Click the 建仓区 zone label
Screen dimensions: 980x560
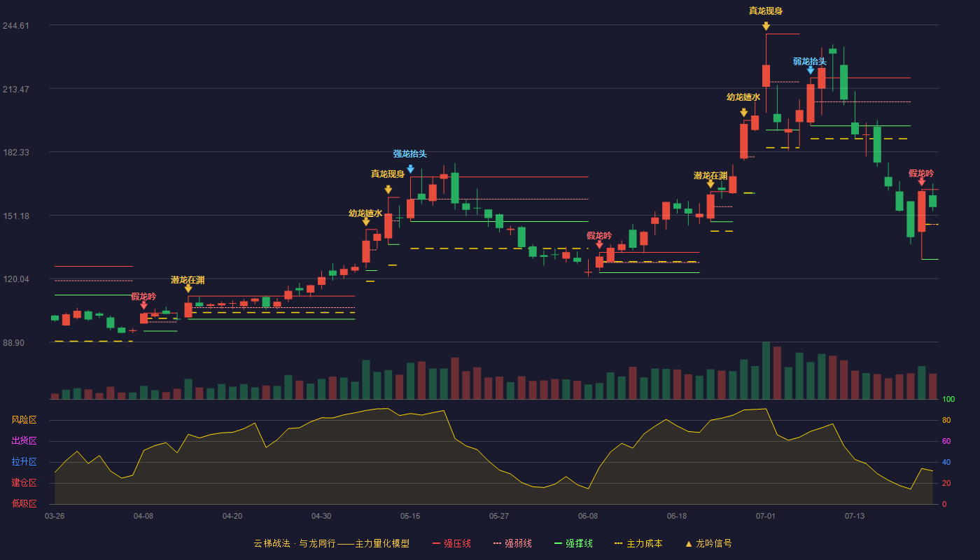24,483
